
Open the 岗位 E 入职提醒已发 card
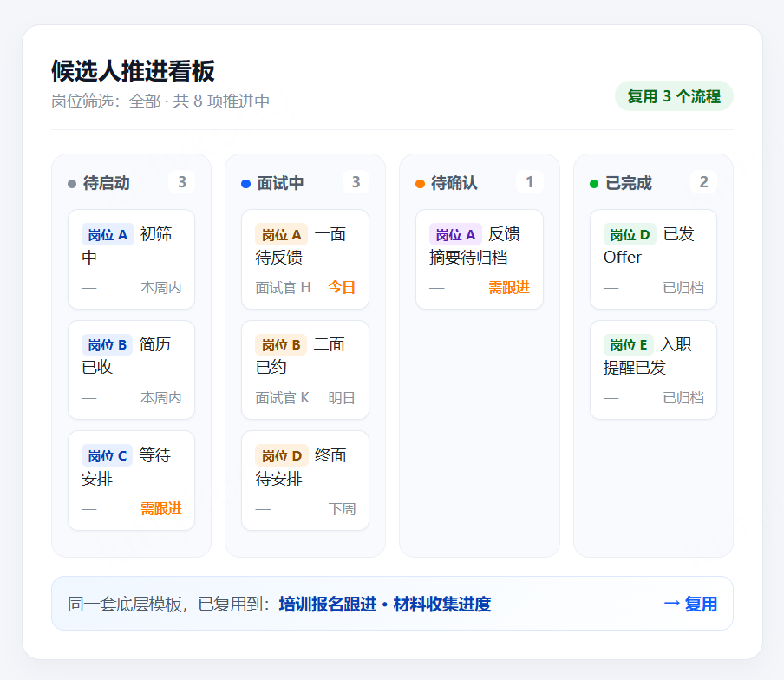(x=654, y=370)
